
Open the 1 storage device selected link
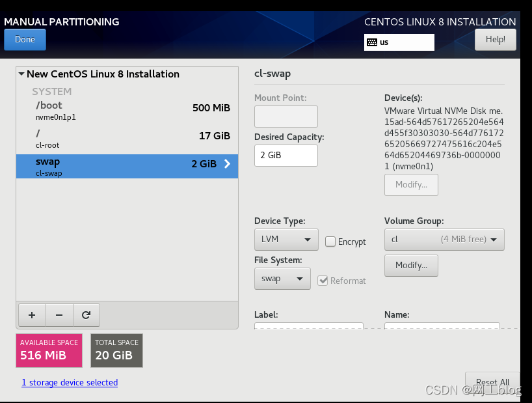(x=70, y=382)
